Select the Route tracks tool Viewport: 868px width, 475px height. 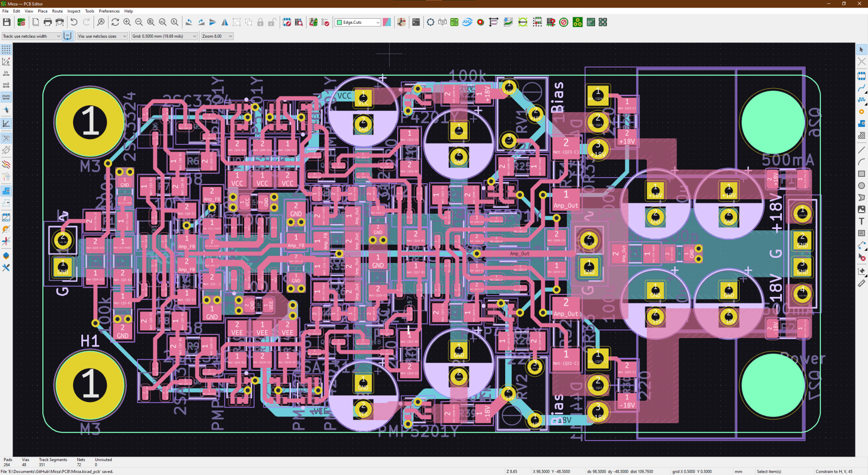(861, 88)
